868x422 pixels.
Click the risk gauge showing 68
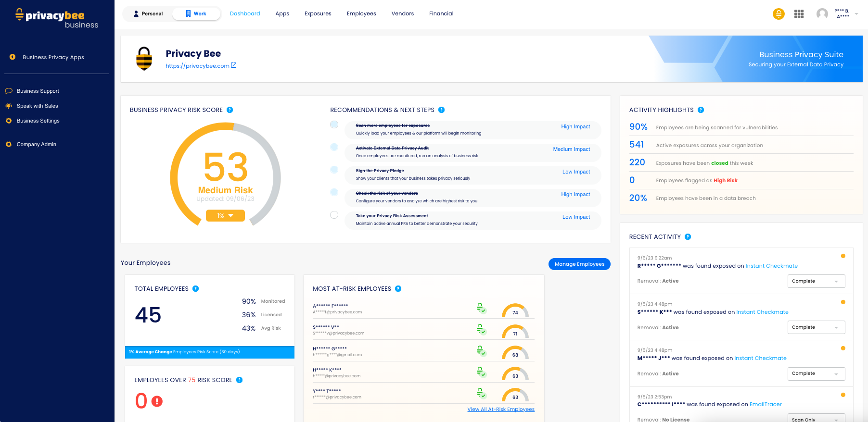tap(515, 353)
